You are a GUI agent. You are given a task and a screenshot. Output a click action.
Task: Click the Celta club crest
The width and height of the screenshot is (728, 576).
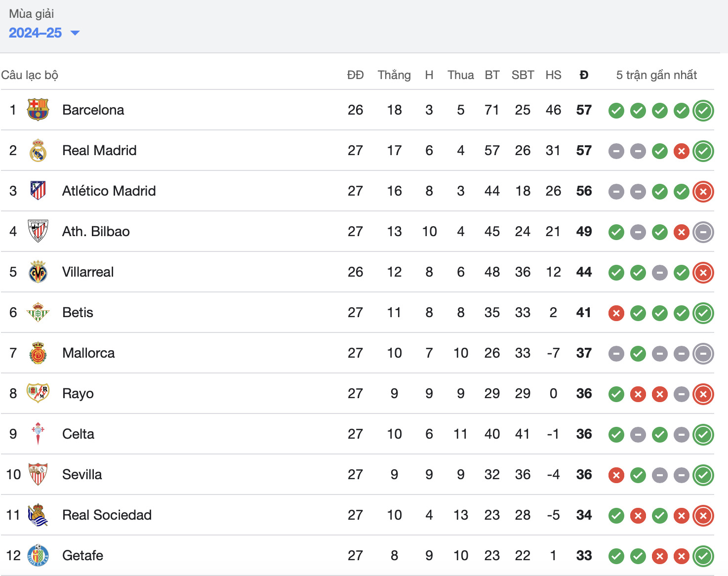(38, 434)
